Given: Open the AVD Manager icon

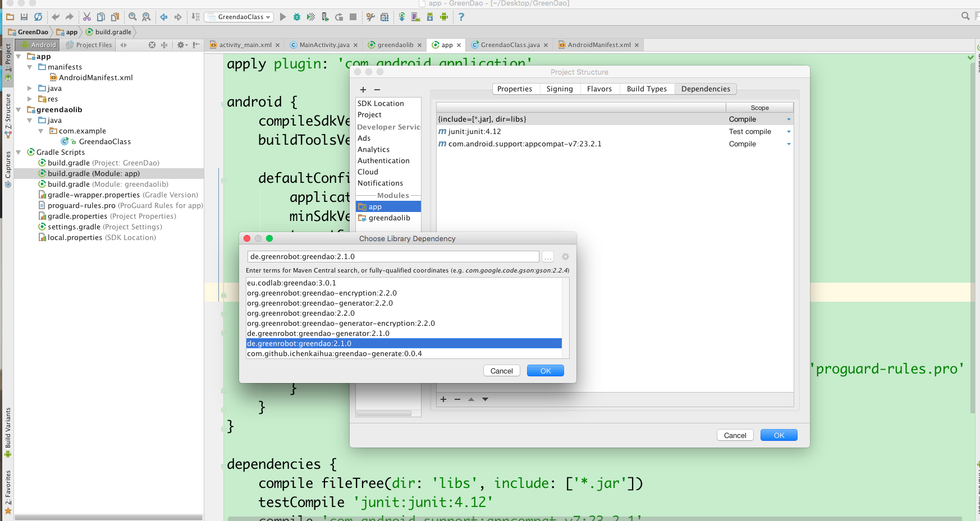Looking at the screenshot, I should tap(416, 17).
